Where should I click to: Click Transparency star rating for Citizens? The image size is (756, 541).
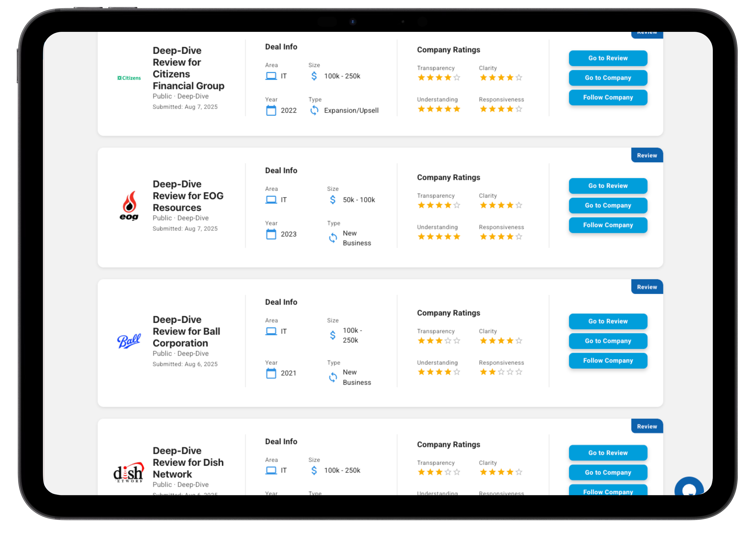tap(439, 78)
